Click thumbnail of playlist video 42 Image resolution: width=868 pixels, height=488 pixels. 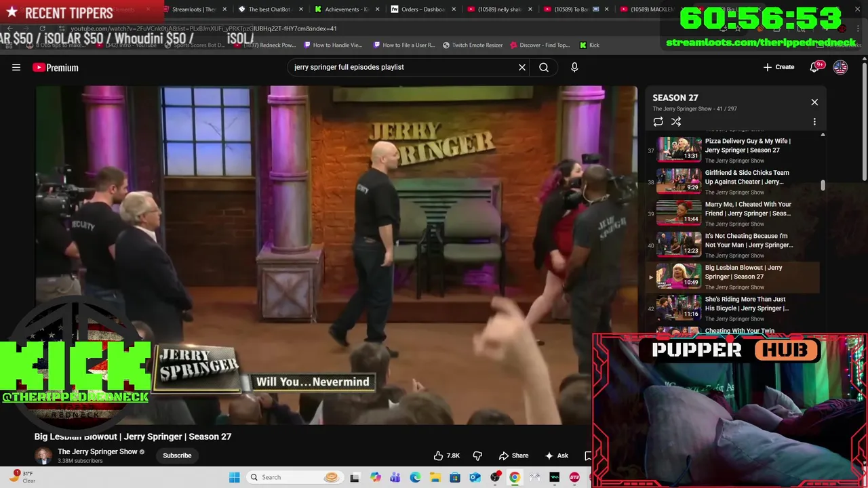pos(679,308)
